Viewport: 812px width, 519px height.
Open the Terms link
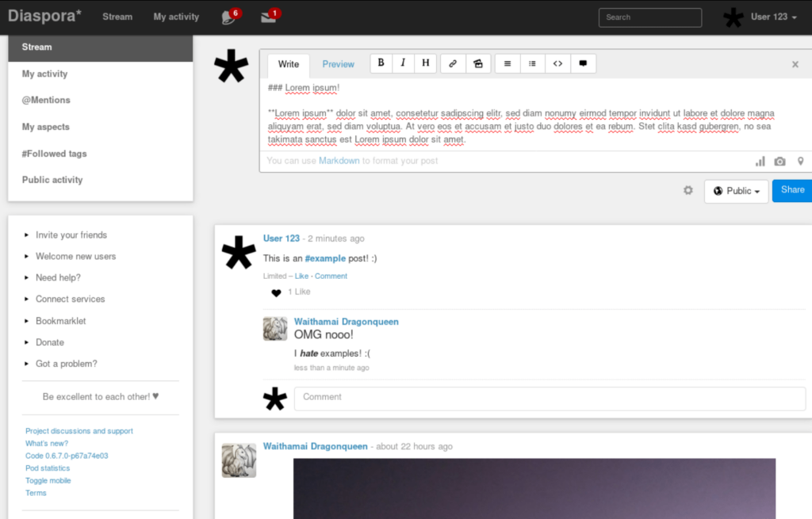tap(36, 493)
